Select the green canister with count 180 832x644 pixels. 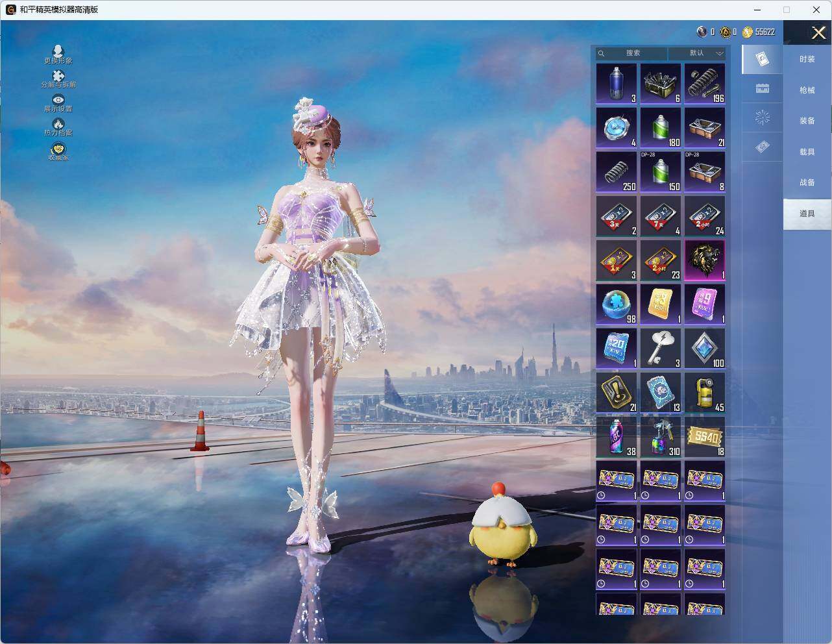[661, 128]
